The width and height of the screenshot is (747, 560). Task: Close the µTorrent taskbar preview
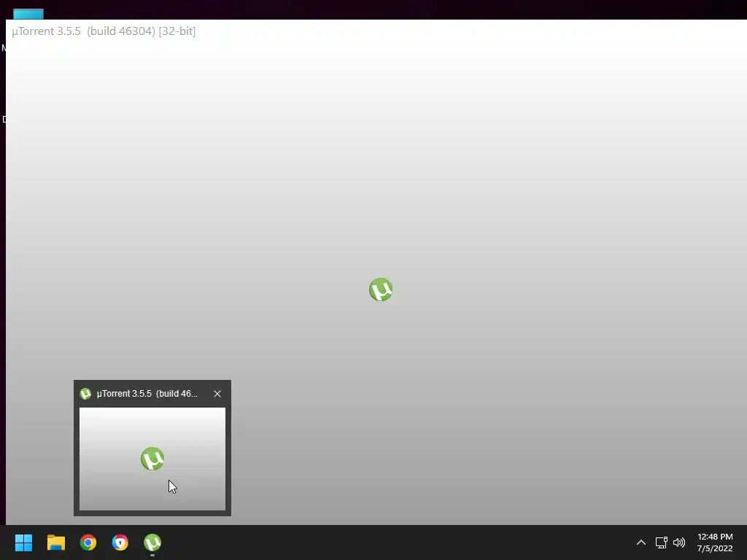217,394
